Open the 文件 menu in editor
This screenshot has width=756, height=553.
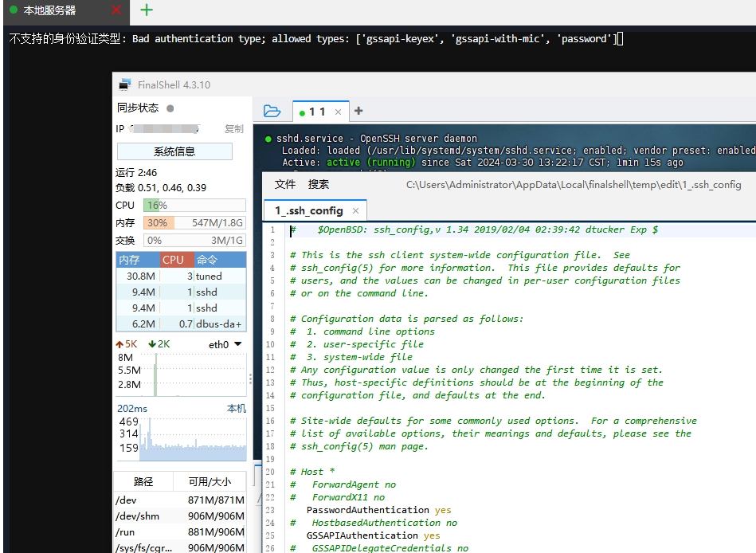pyautogui.click(x=285, y=184)
